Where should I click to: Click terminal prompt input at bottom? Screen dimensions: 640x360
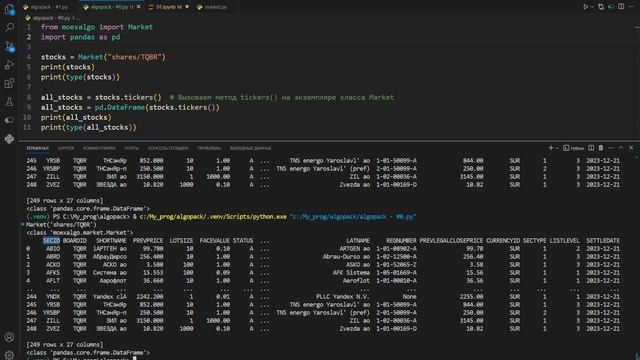(x=135, y=358)
